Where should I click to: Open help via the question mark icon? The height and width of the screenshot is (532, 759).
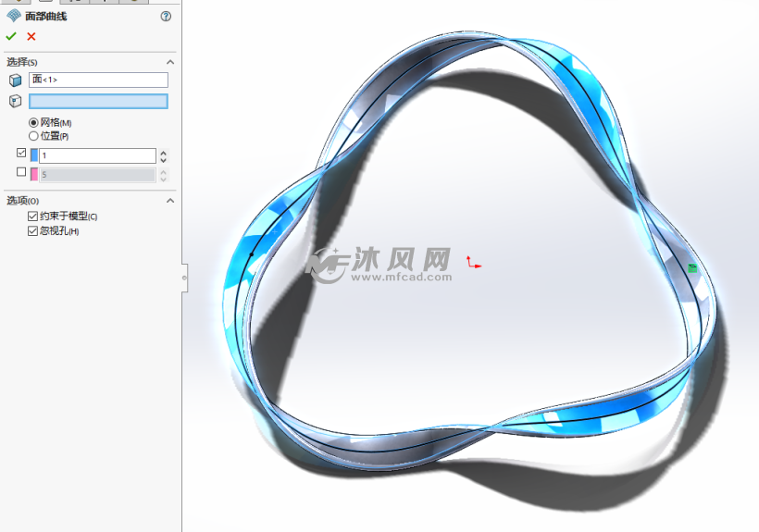pyautogui.click(x=166, y=17)
